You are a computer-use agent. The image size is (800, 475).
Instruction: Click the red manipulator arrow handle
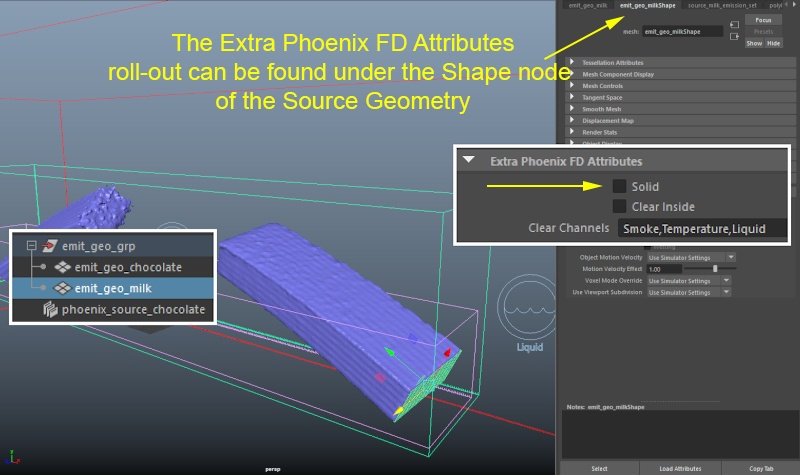click(447, 352)
